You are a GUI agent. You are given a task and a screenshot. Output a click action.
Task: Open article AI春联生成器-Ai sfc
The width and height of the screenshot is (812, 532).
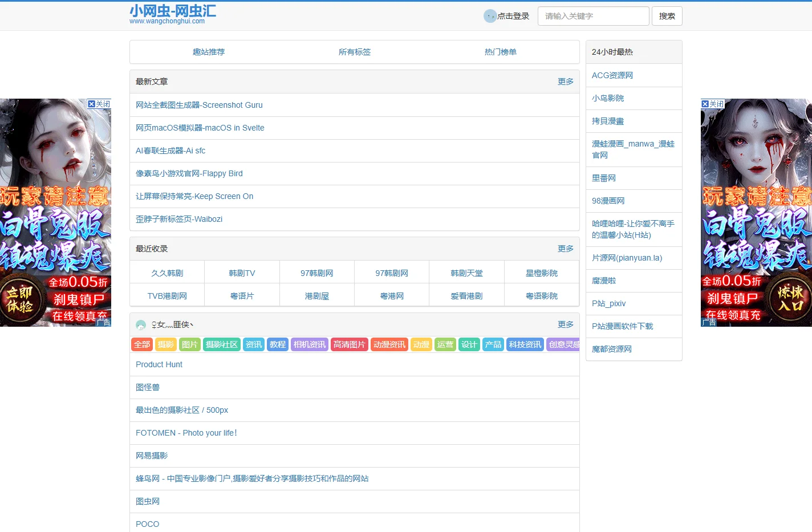click(170, 151)
